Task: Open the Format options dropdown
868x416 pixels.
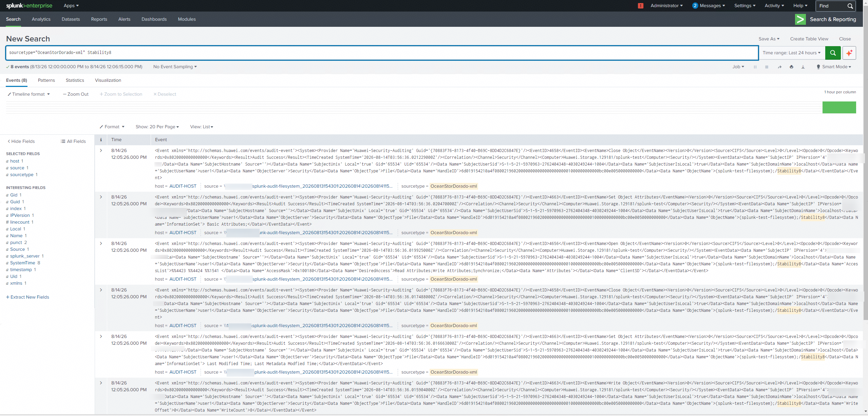Action: coord(112,127)
